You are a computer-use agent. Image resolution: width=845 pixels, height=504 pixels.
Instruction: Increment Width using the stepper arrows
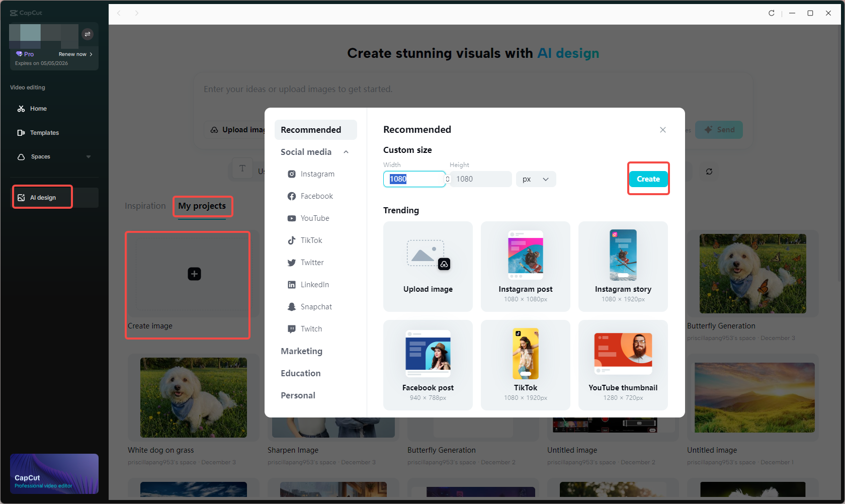coord(447,177)
